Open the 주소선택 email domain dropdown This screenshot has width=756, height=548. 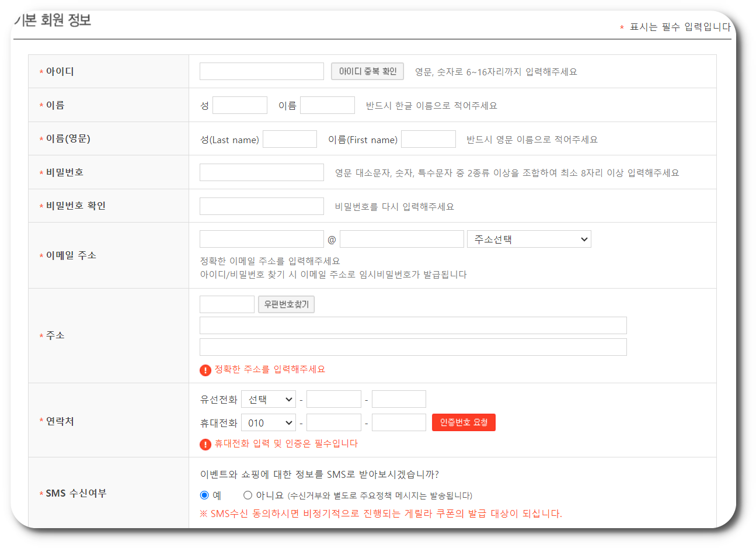pyautogui.click(x=528, y=238)
